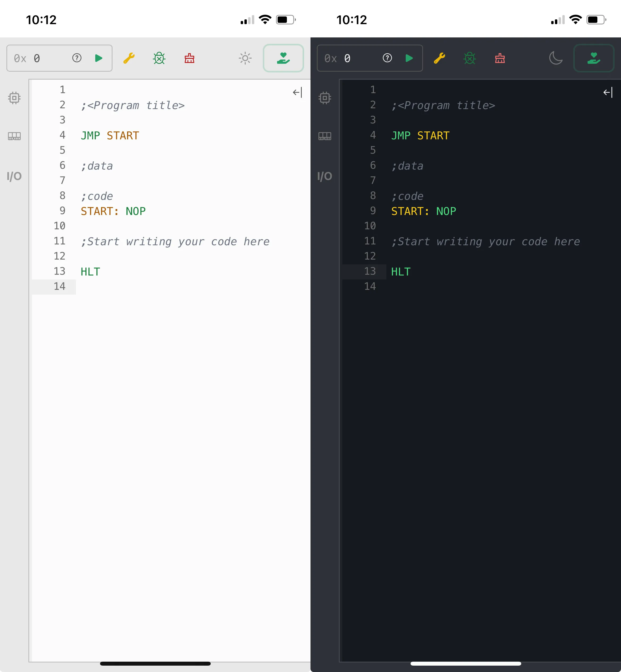Open the address help icon in light screen
Viewport: 621px width, 672px height.
[77, 58]
